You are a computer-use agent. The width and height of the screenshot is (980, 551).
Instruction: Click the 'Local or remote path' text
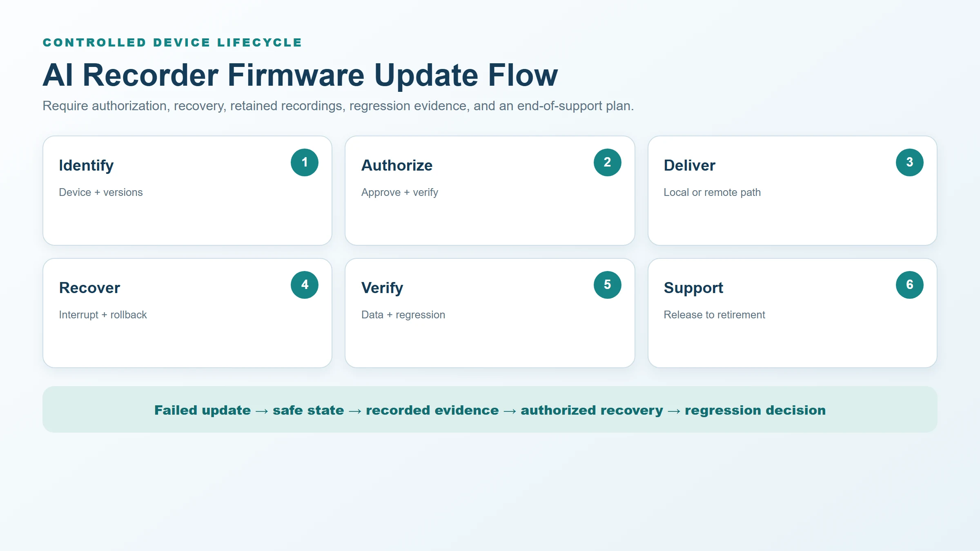712,192
